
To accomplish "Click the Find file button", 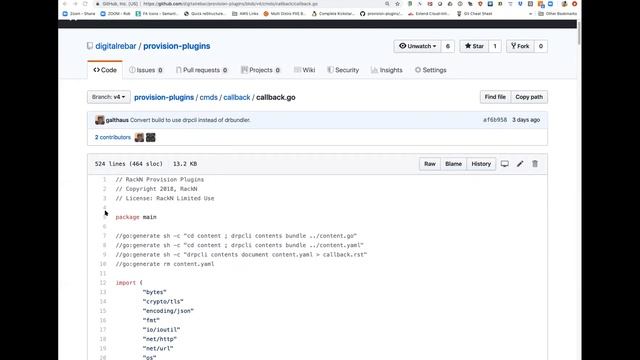I will point(495,97).
